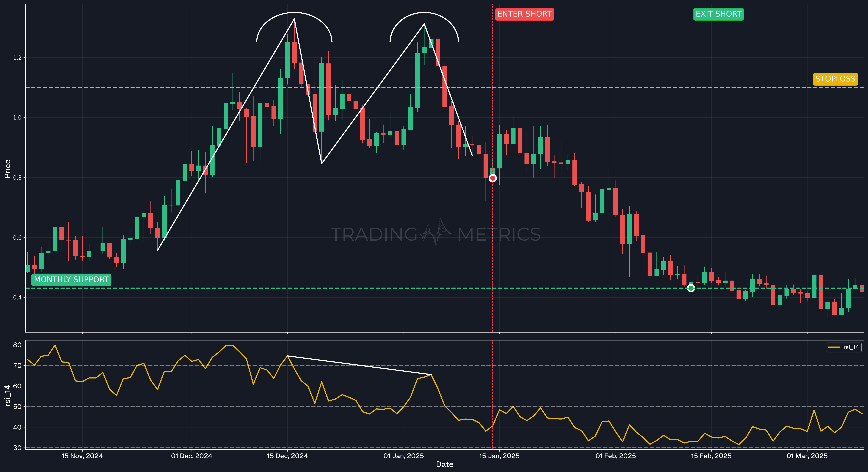
Task: Click the 15 Jan, 2025 date tick
Action: (499, 456)
